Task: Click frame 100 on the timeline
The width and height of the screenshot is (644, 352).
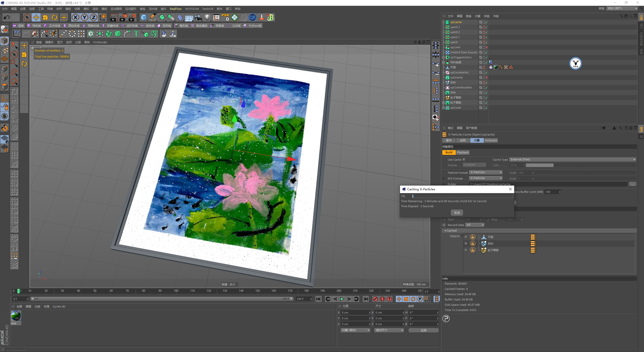Action: 176,291
